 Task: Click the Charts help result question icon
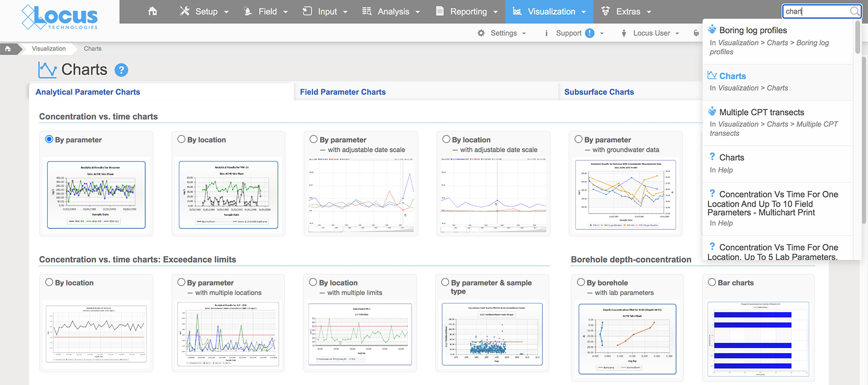[x=712, y=157]
